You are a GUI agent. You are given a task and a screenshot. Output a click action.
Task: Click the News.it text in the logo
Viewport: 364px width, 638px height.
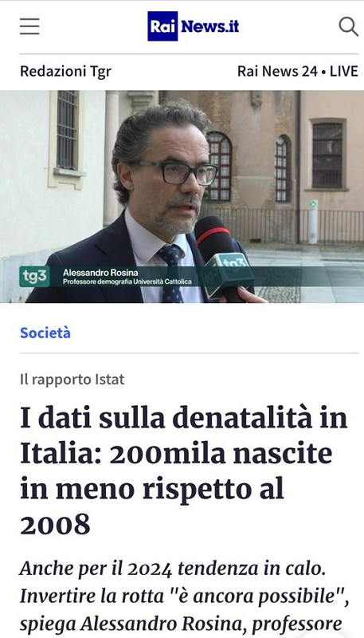click(210, 26)
